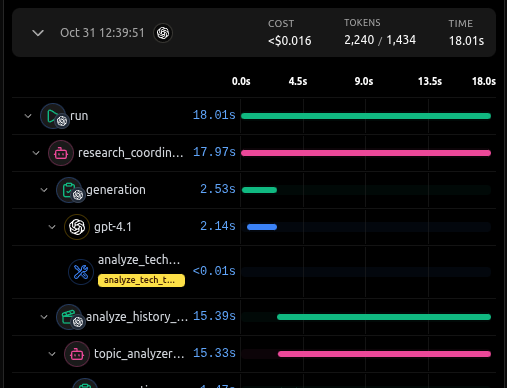507x388 pixels.
Task: Collapse the topic_analyzer... row chevron
Action: (x=52, y=354)
